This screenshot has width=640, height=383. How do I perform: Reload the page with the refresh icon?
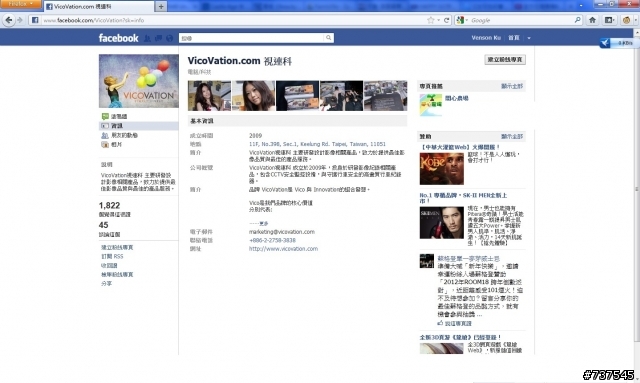coord(447,20)
